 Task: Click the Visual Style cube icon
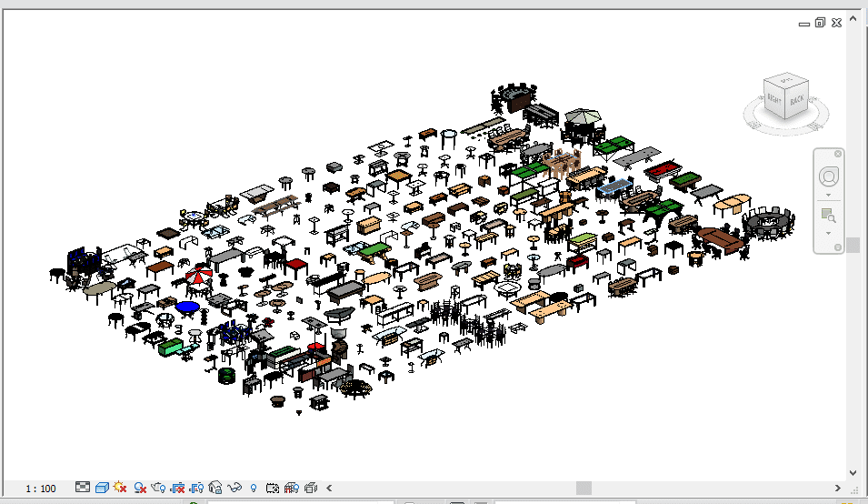click(102, 489)
